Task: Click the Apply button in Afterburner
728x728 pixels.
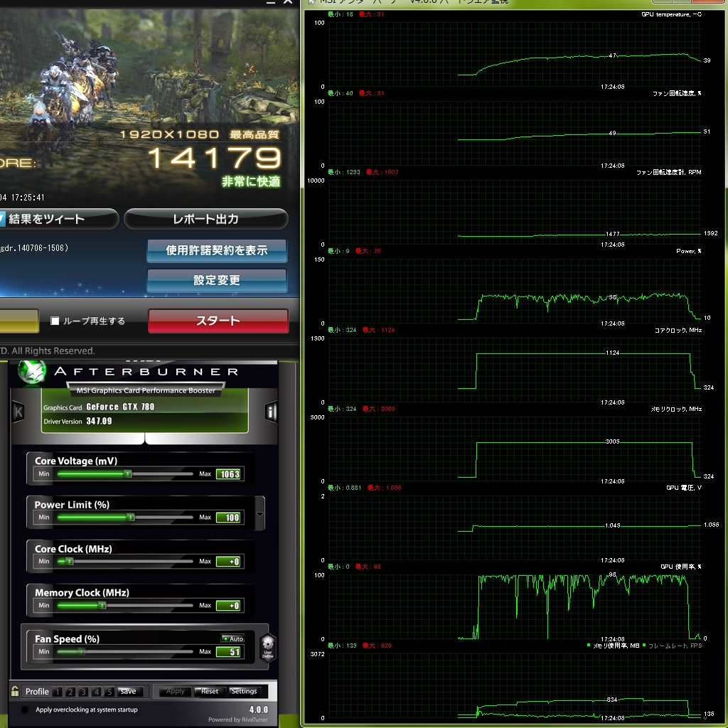Action: pos(175,691)
